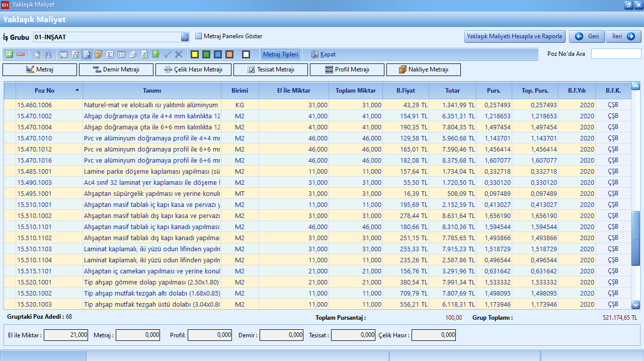
Task: Click the eraser icon in toolbar
Action: [x=36, y=54]
